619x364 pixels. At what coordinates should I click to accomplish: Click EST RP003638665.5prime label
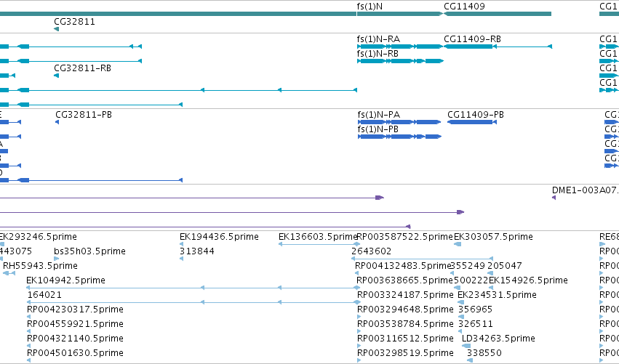(x=404, y=280)
